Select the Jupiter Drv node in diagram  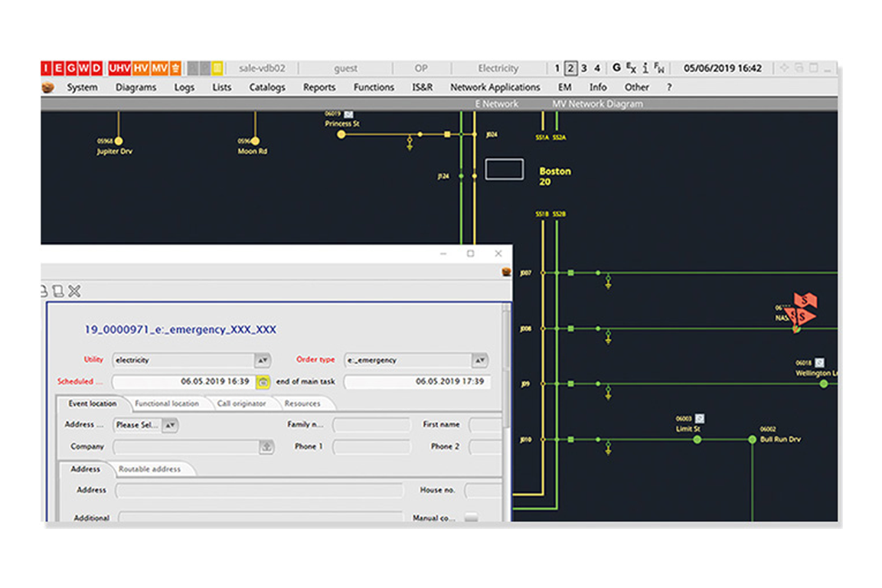pos(118,141)
